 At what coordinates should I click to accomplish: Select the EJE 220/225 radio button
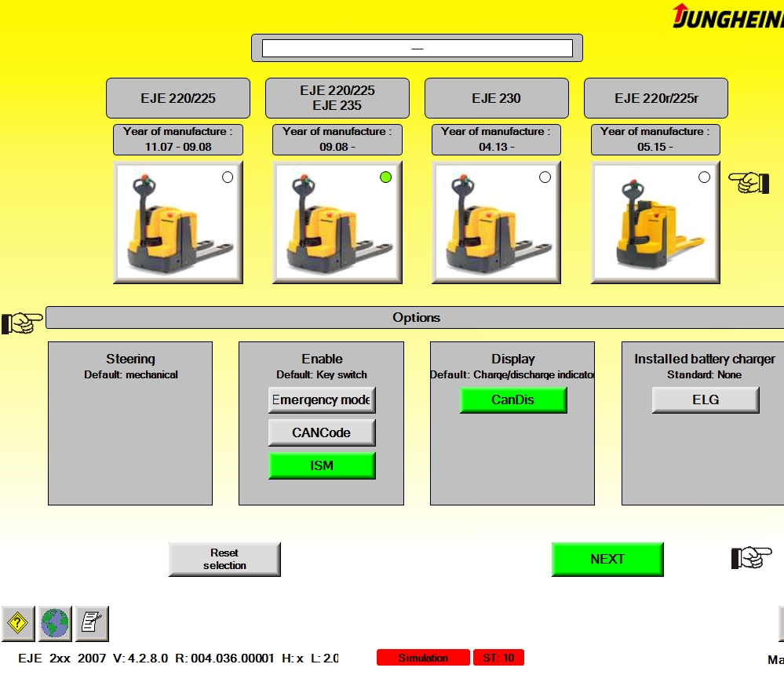click(227, 177)
